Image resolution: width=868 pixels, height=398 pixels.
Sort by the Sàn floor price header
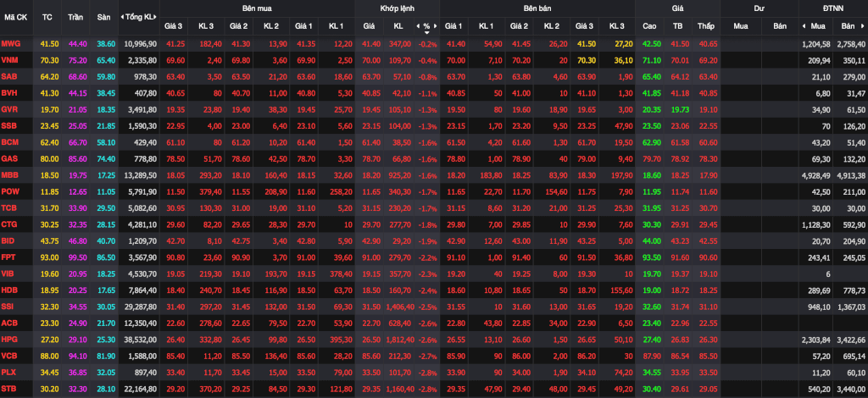pos(103,17)
